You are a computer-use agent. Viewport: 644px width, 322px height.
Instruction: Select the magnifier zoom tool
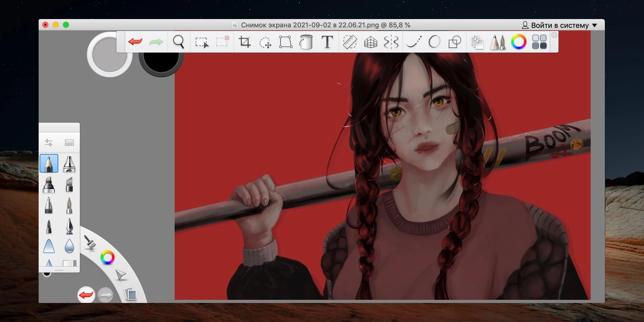(178, 42)
